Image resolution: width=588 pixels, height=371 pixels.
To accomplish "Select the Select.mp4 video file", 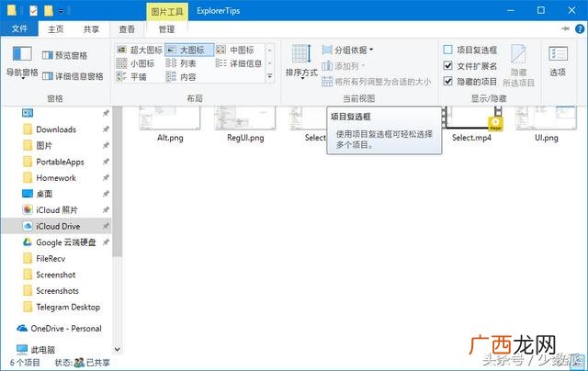I will click(471, 124).
